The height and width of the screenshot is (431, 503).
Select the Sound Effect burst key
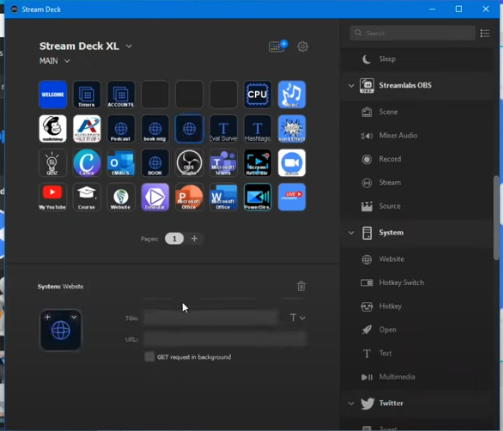click(x=292, y=129)
